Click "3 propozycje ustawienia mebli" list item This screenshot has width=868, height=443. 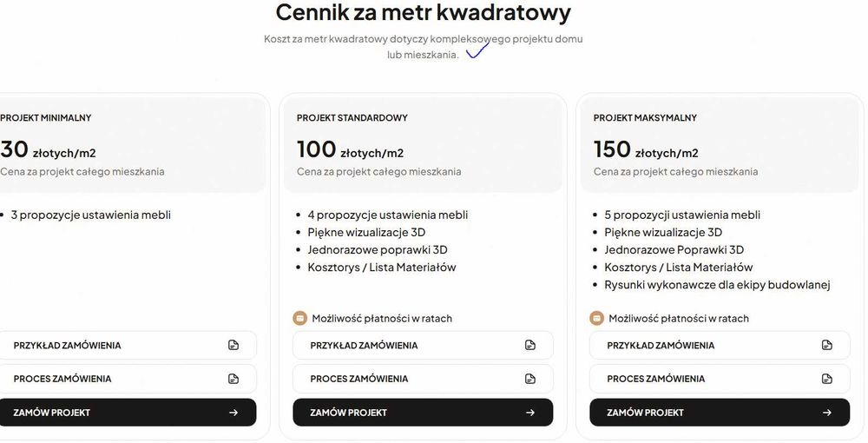pos(90,215)
